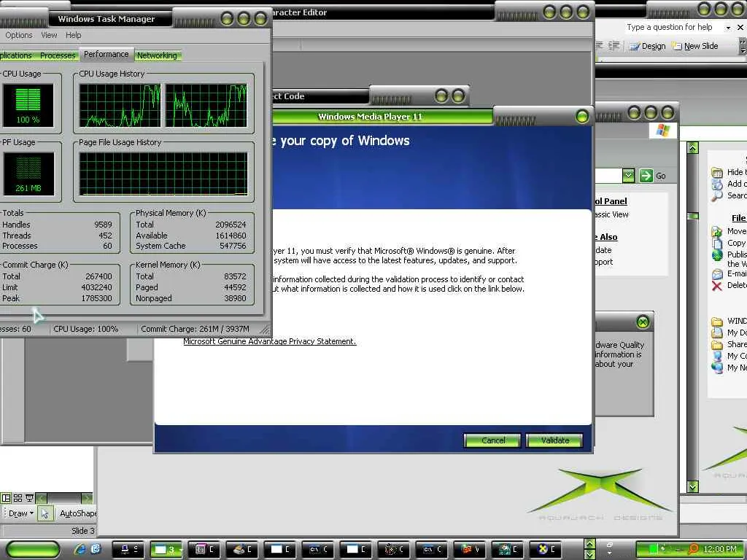Click scroll up arrow in Explorer window

(x=693, y=148)
